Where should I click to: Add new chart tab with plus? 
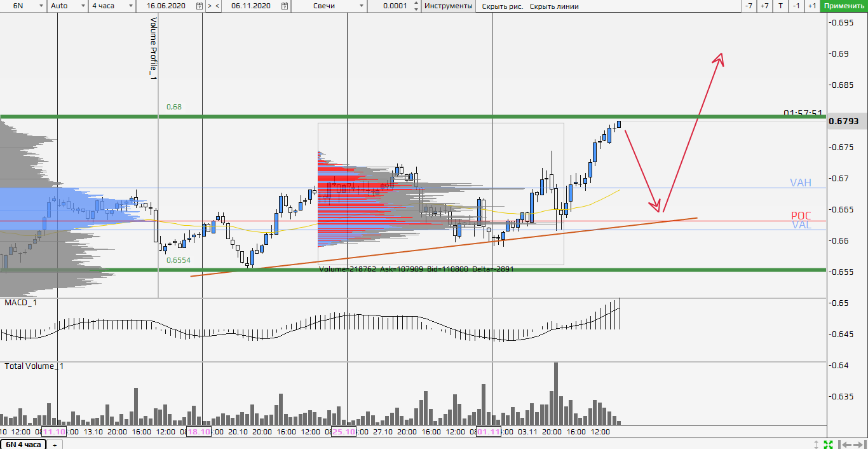click(x=55, y=445)
